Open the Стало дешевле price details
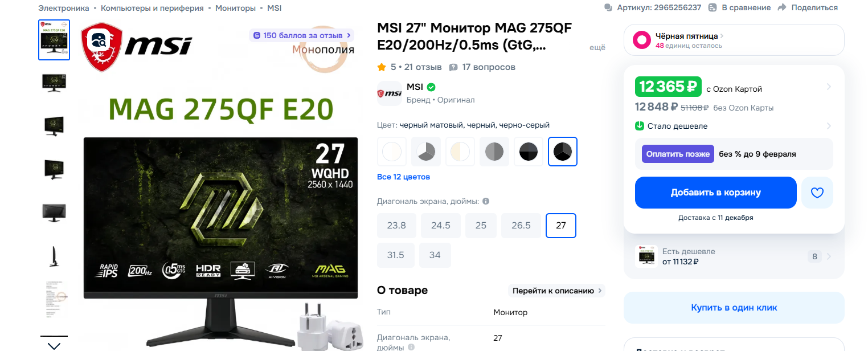The image size is (868, 351). (734, 126)
